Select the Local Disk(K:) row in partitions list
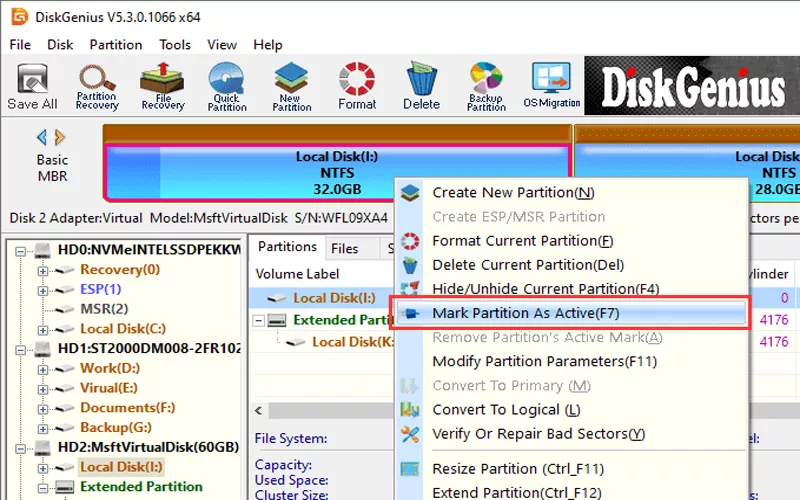 [354, 342]
